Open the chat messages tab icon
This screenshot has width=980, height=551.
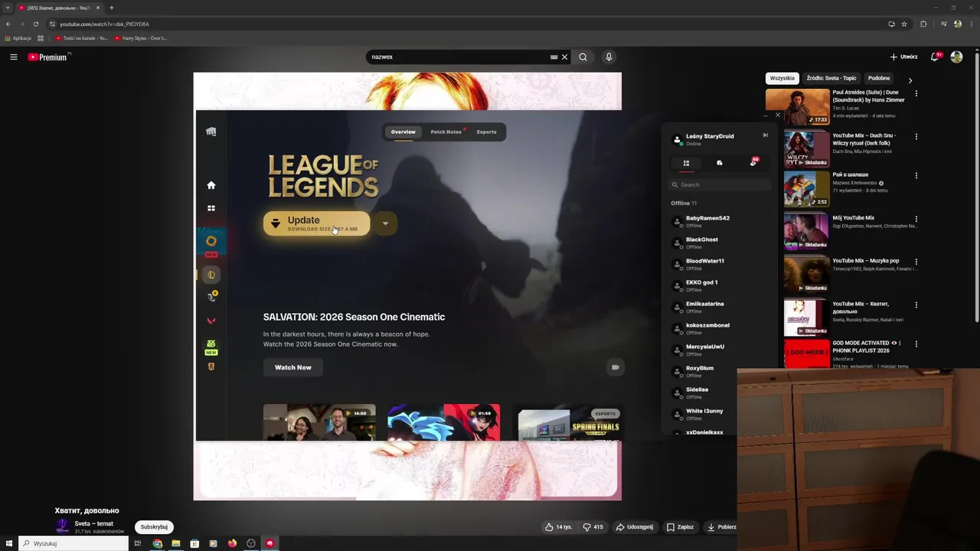720,163
